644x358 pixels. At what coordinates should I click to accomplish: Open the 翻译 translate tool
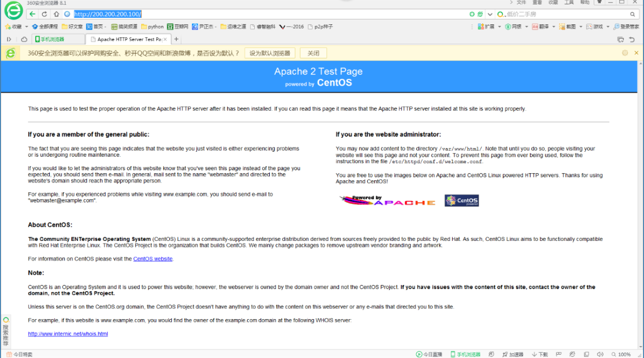pos(540,26)
